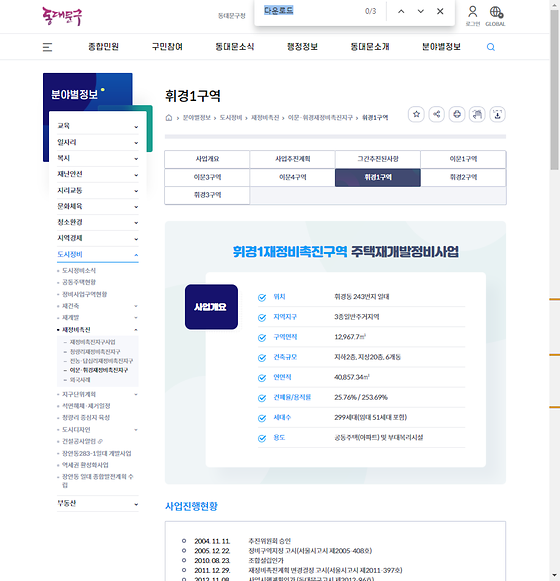Expand the 청소환경 sidebar section
This screenshot has height=581, width=560.
pyautogui.click(x=98, y=222)
